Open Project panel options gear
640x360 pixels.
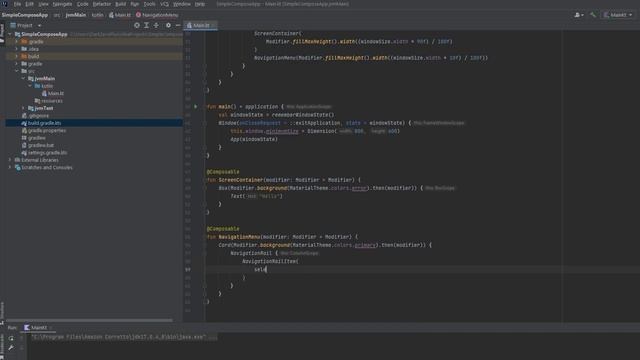click(x=168, y=25)
